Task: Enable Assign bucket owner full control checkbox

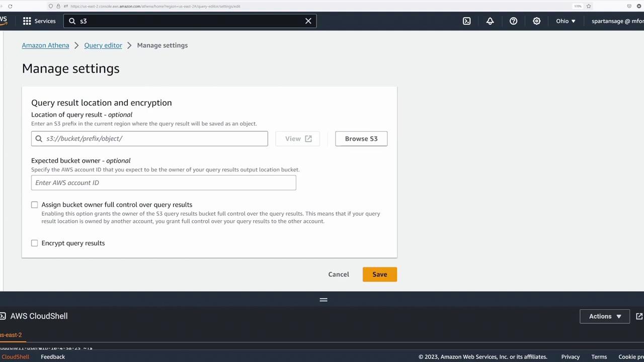Action: [x=35, y=205]
